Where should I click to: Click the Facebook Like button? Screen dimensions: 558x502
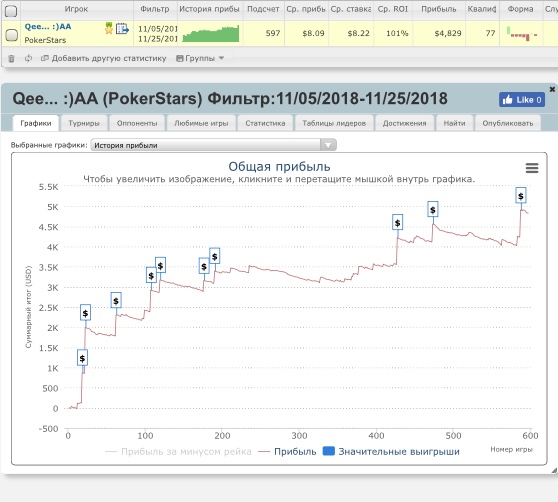[522, 100]
